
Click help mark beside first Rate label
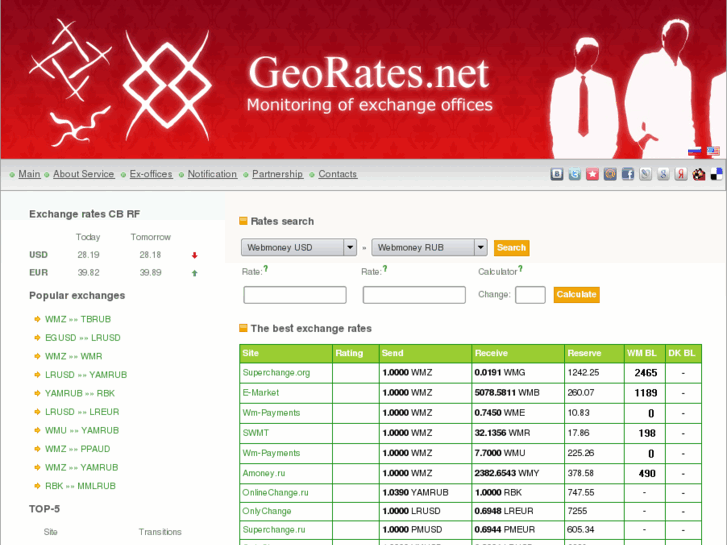[266, 269]
